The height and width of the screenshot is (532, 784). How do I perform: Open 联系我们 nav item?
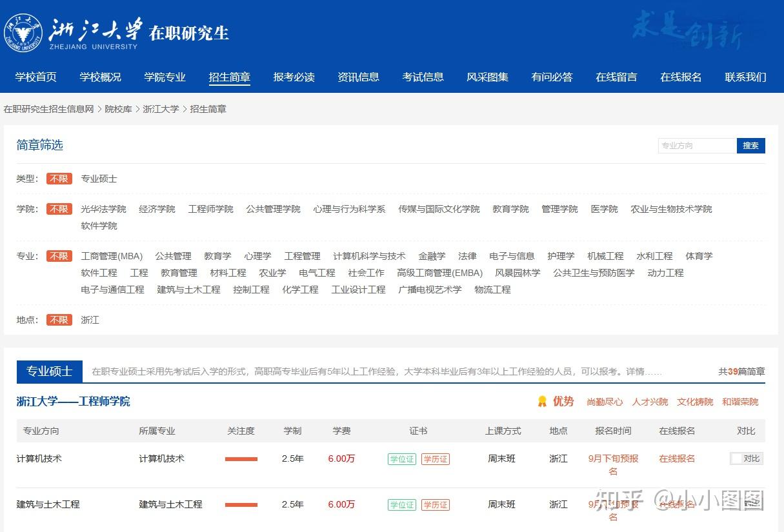(746, 77)
